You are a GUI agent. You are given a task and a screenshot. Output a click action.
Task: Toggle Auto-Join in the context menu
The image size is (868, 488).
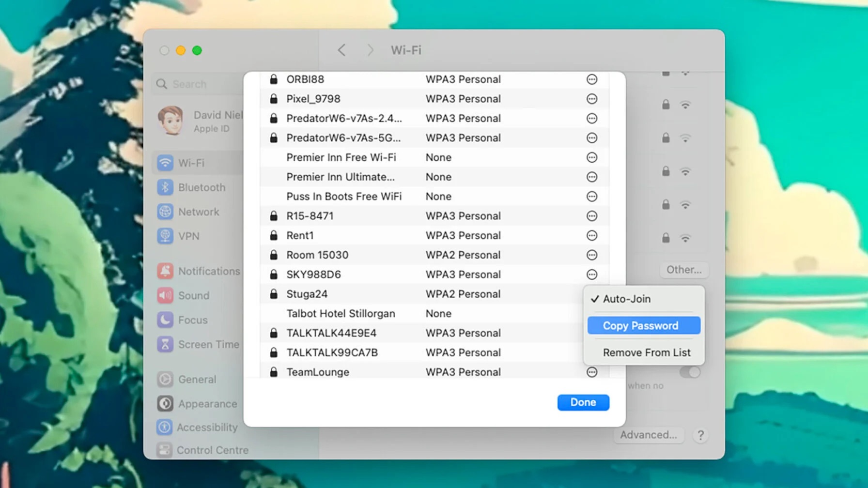626,299
